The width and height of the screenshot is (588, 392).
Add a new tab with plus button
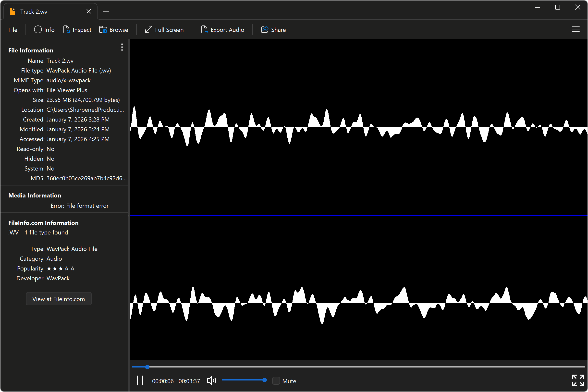tap(106, 11)
